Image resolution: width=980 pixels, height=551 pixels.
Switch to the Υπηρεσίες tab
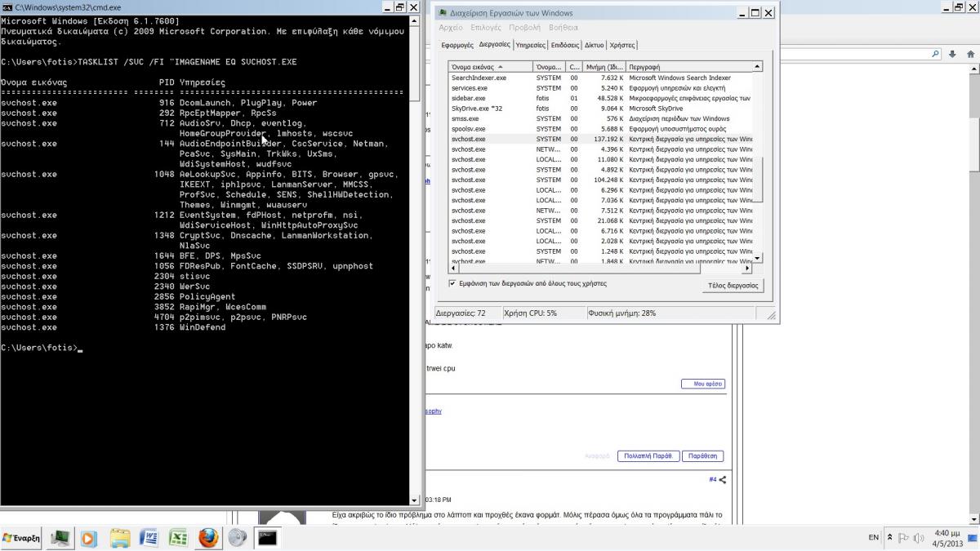[x=531, y=46]
